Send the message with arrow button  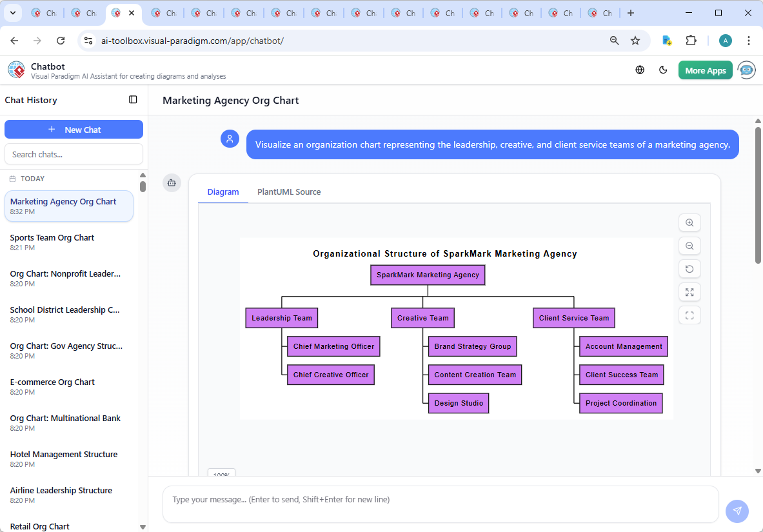pos(737,511)
